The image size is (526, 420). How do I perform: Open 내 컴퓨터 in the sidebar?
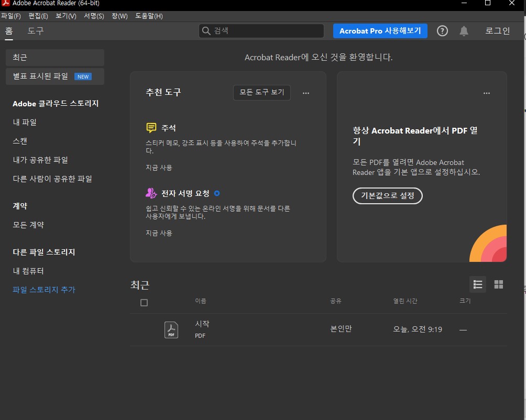coord(28,271)
